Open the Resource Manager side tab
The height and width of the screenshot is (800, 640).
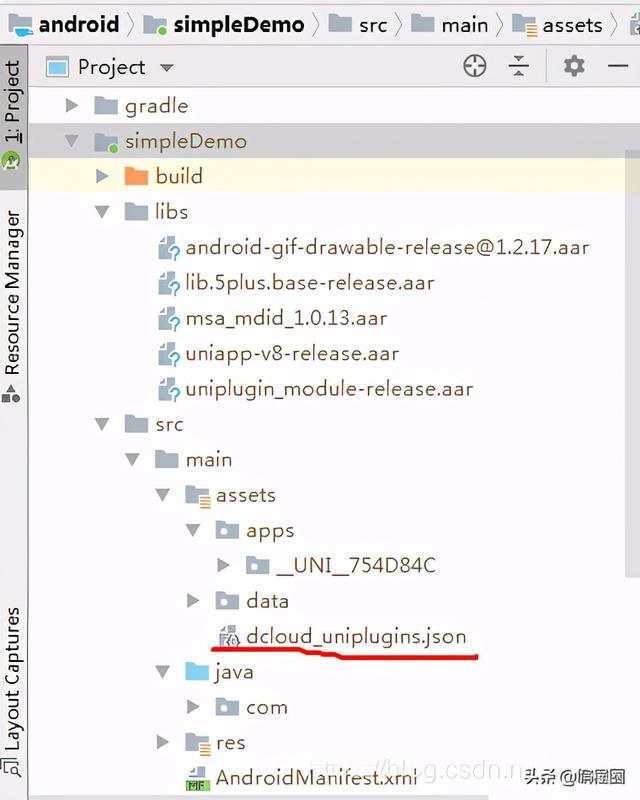point(13,304)
